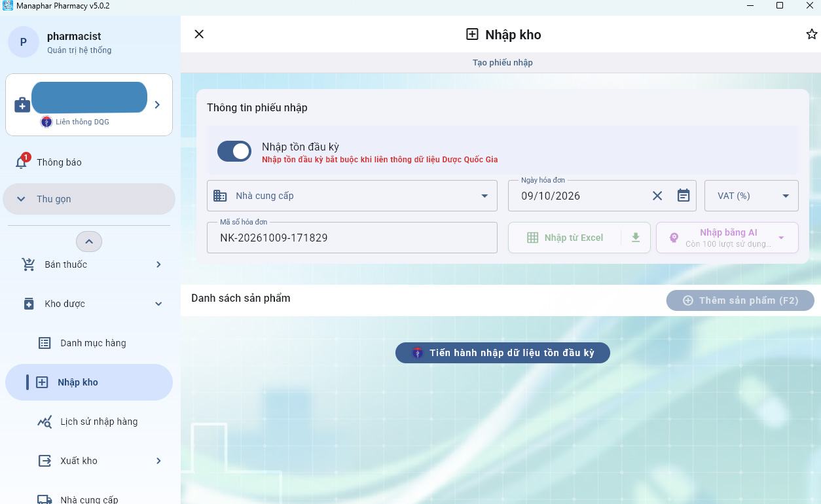Click the AI lightbulb head icon
The height and width of the screenshot is (504, 821).
coord(674,238)
